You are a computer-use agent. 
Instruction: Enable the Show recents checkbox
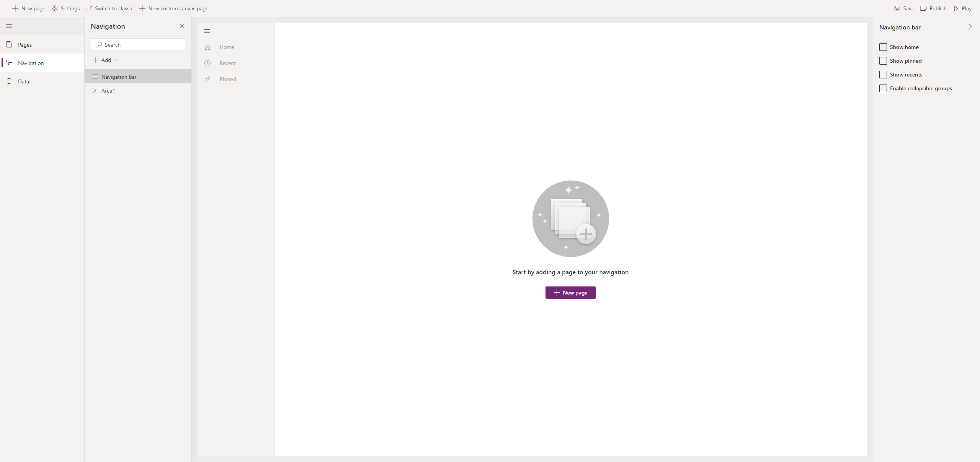coord(883,74)
